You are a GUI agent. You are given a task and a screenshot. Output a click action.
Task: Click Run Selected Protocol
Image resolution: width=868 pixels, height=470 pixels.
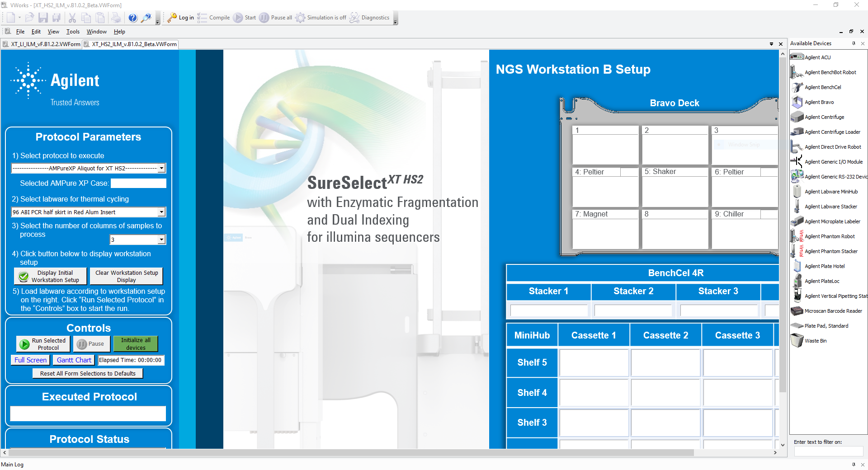pos(42,344)
